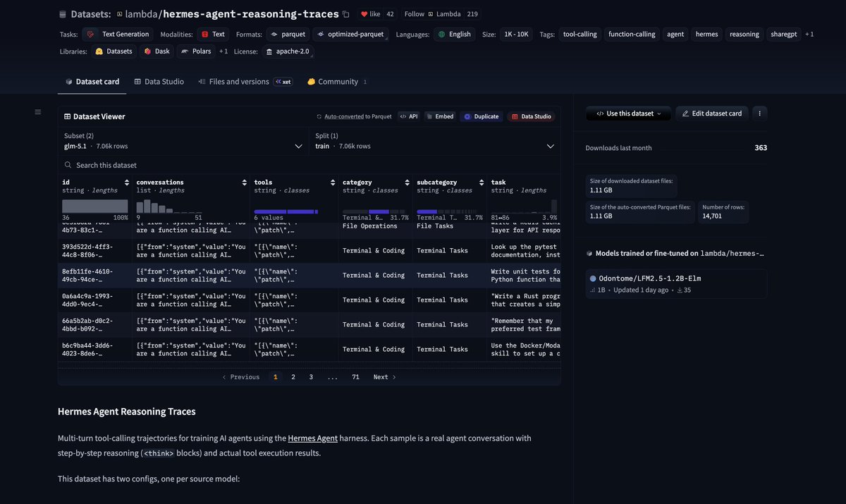Click the sort arrows on the id column
The width and height of the screenshot is (846, 504).
tap(127, 182)
